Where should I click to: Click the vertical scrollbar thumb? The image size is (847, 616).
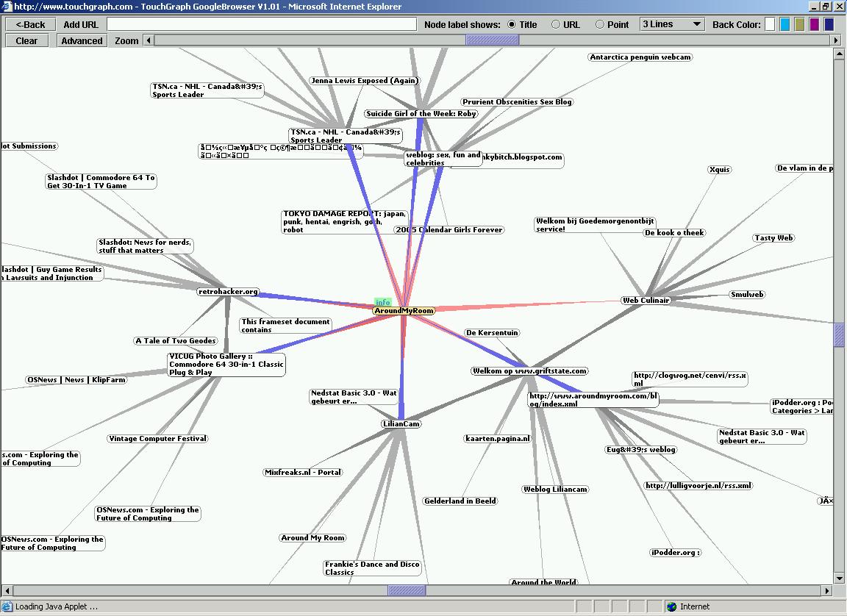pyautogui.click(x=839, y=334)
